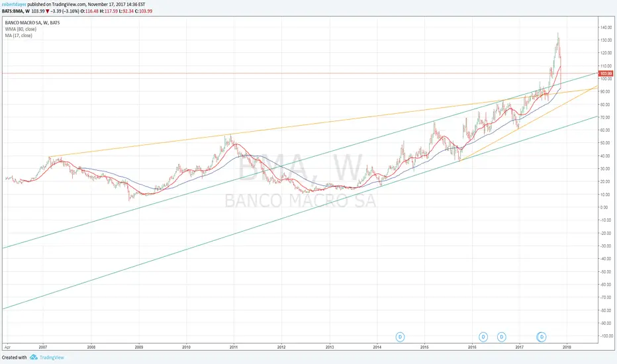The image size is (617, 364).
Task: Click the dividend D marker before 2017
Action: 501,337
